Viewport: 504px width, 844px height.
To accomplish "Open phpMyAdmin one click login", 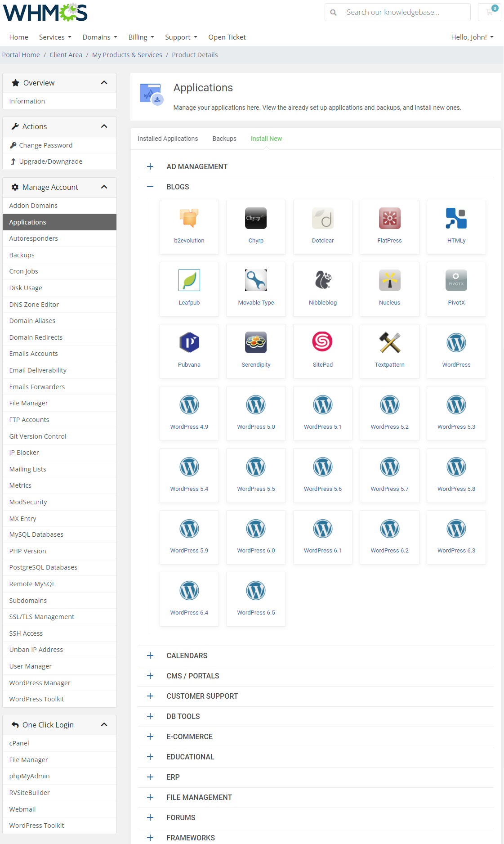I will coord(60,776).
